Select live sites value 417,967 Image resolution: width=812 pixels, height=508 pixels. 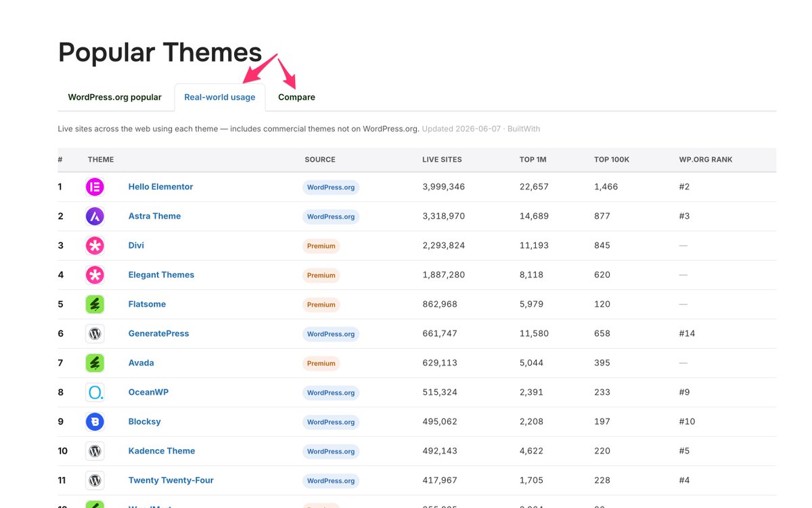(x=440, y=480)
